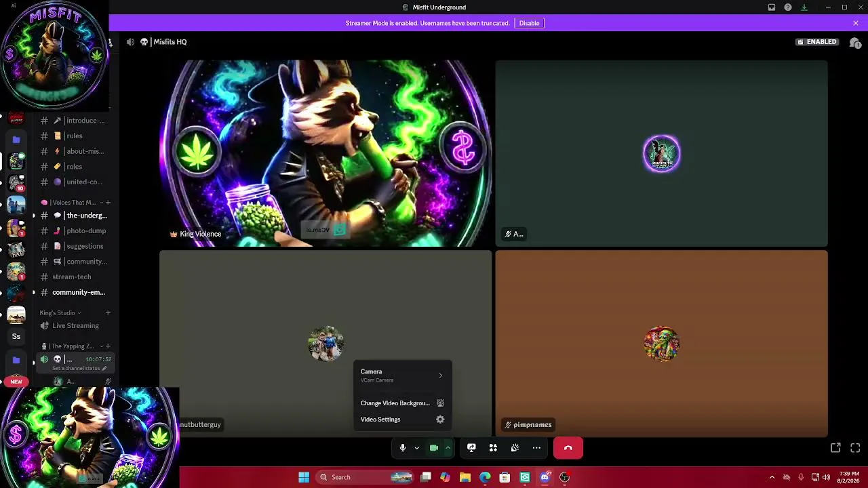
Task: Open microphone options arrow beside mic button
Action: click(416, 448)
